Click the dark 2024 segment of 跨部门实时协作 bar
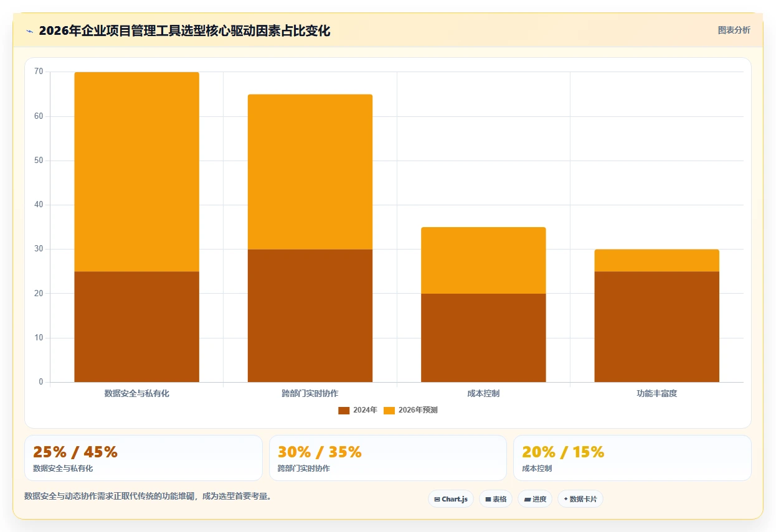776x532 pixels. point(310,315)
